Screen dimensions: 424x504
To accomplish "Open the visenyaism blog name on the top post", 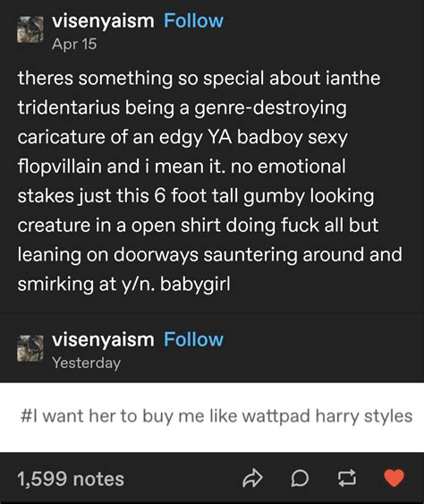I will pyautogui.click(x=103, y=21).
